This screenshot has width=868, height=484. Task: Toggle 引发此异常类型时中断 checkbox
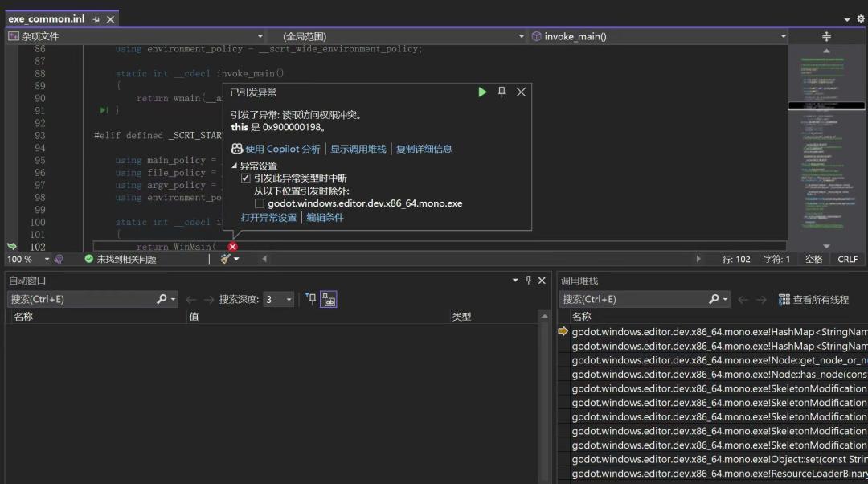[x=246, y=178]
